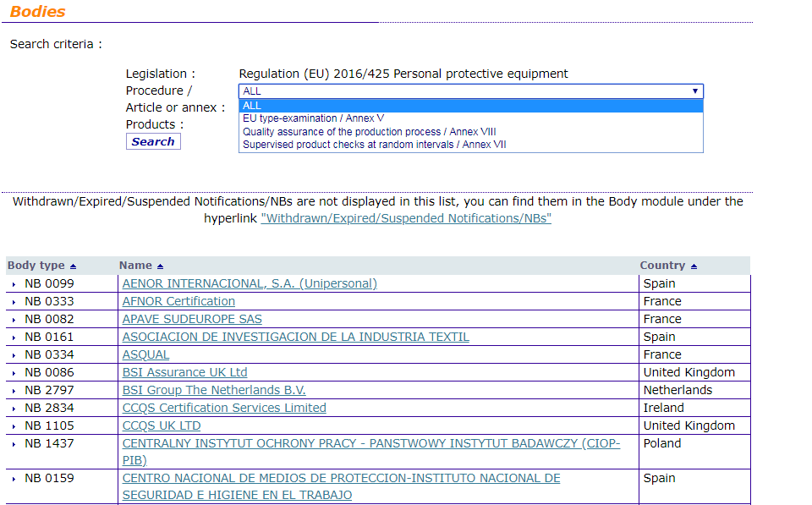Sort by Country column arrow
This screenshot has height=505, width=812.
point(694,266)
